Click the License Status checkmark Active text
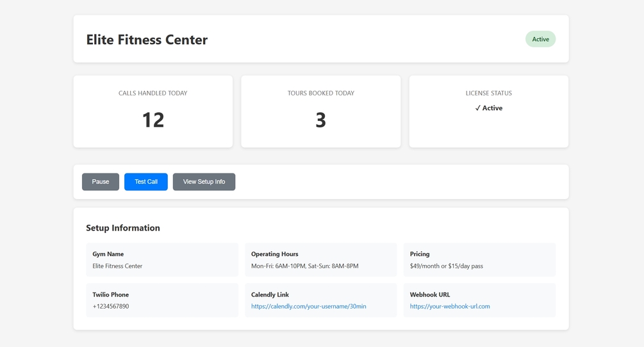Image resolution: width=644 pixels, height=347 pixels. 489,108
